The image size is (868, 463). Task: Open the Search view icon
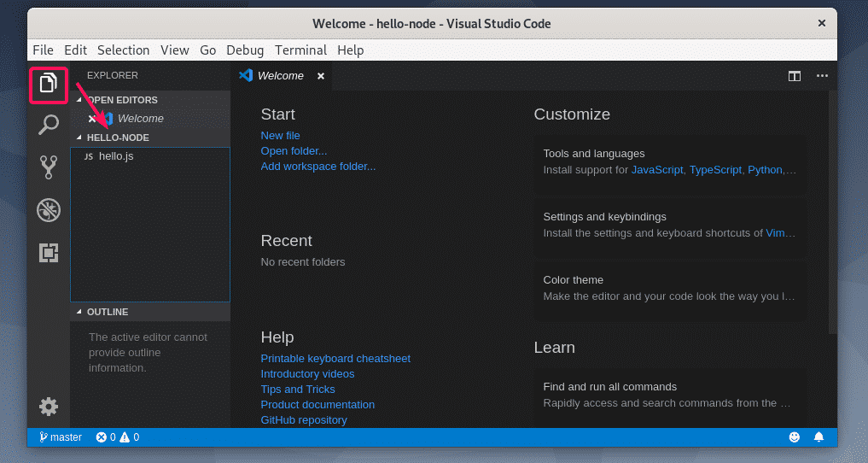pos(49,126)
